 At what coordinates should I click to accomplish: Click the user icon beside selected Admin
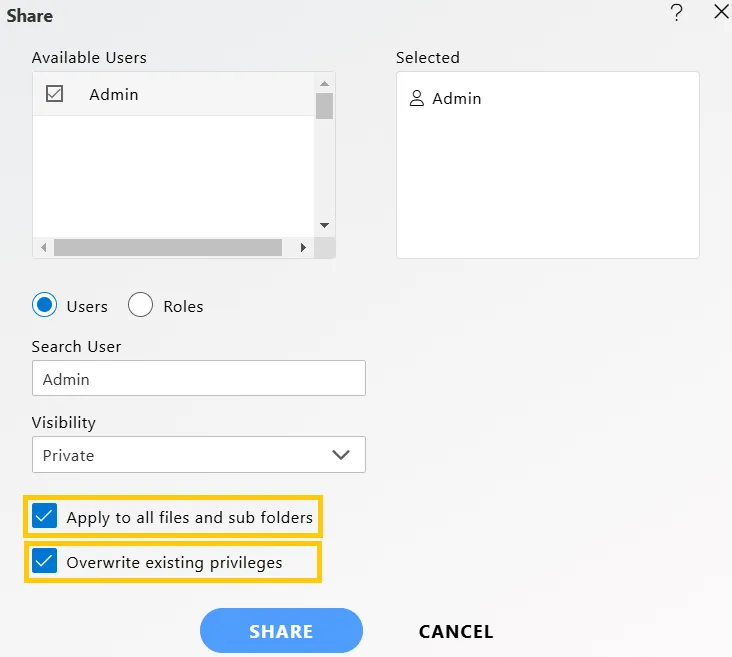click(416, 99)
